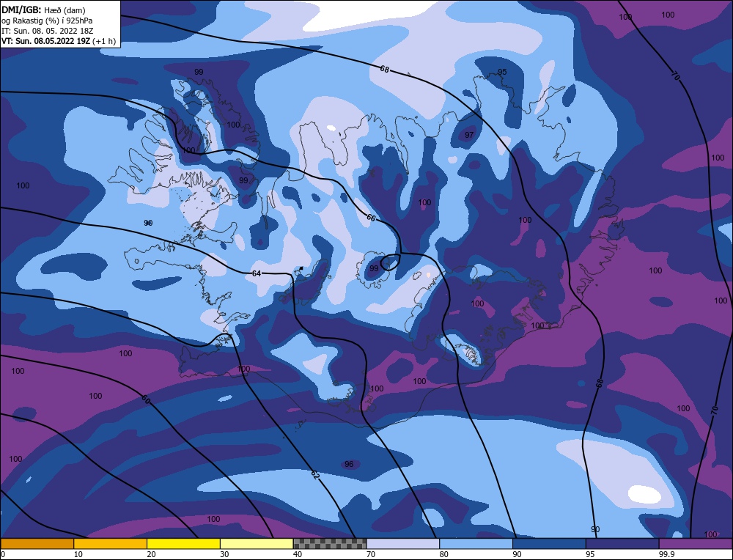Click the '20' tick label on the legend
Screen dimensions: 733x560
click(x=151, y=554)
